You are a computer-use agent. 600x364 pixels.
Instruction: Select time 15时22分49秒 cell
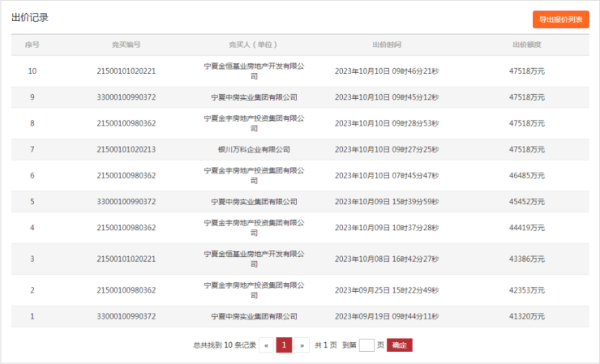pyautogui.click(x=387, y=290)
